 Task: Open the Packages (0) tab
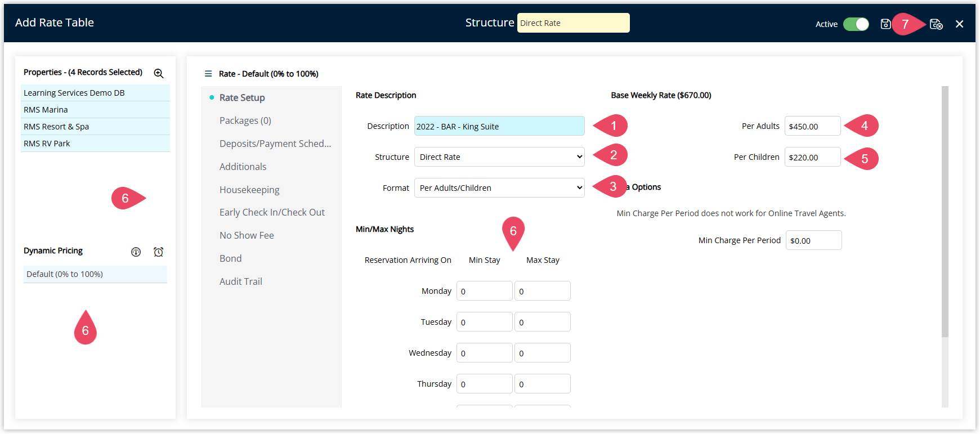(245, 120)
